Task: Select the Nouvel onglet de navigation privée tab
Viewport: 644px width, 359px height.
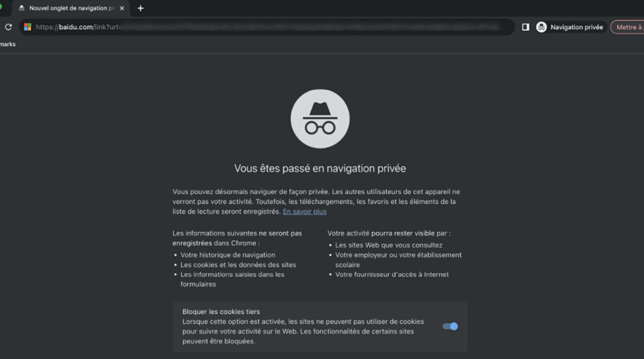Action: [x=71, y=8]
